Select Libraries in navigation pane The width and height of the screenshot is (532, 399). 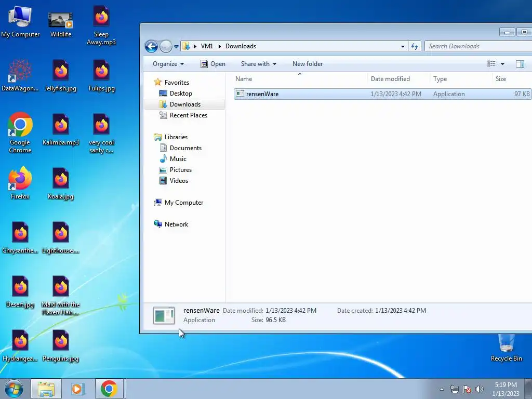tap(176, 137)
